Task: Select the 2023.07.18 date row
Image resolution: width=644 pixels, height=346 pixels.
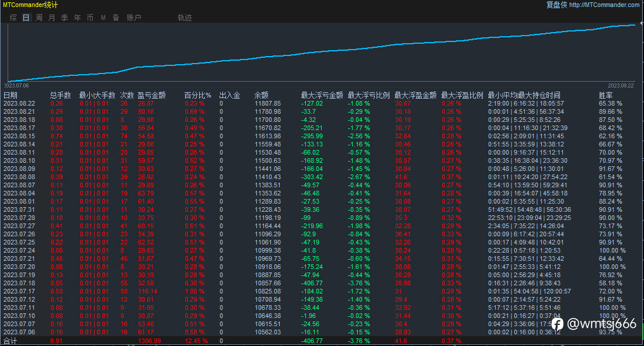Action: 19,283
